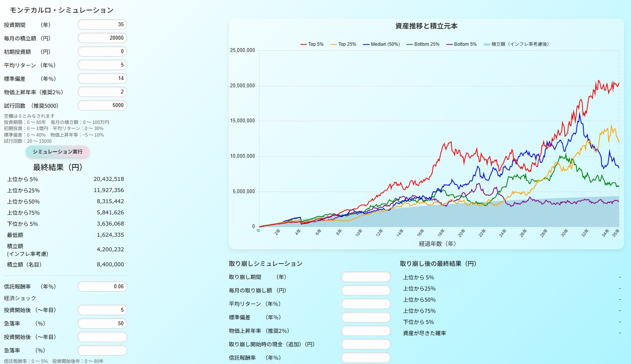Toggle Top 25% legend entry

[x=343, y=44]
